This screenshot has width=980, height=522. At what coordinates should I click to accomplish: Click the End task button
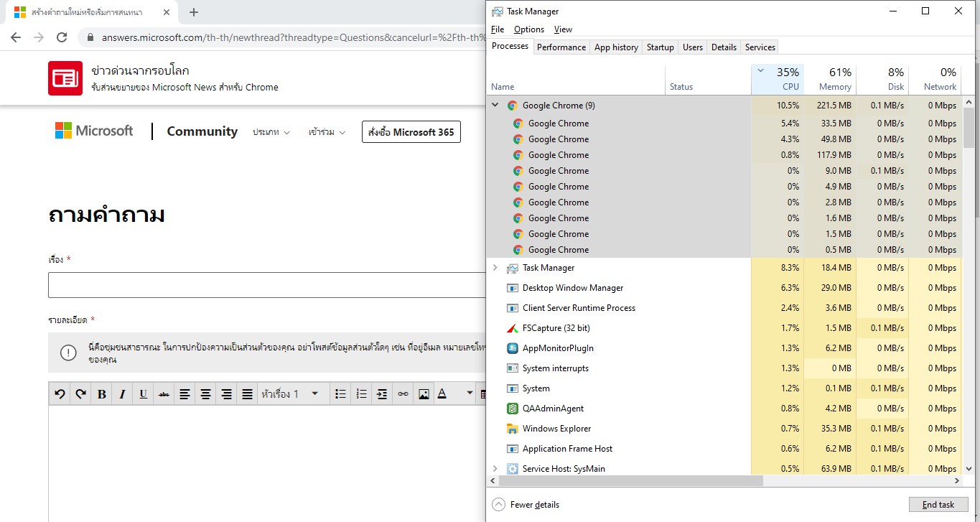[938, 505]
